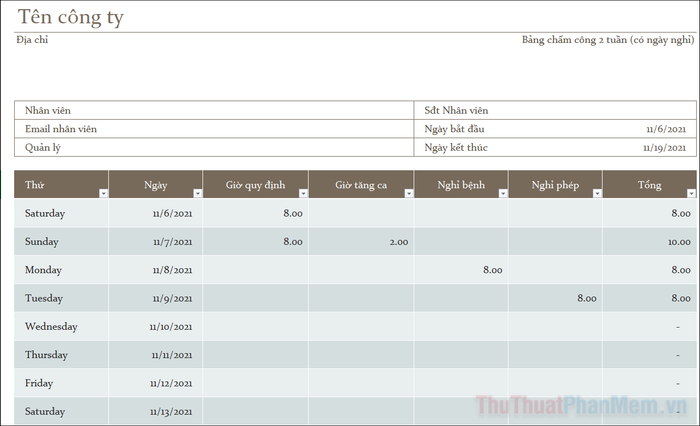Open the Tổng column filter dropdown

click(692, 193)
